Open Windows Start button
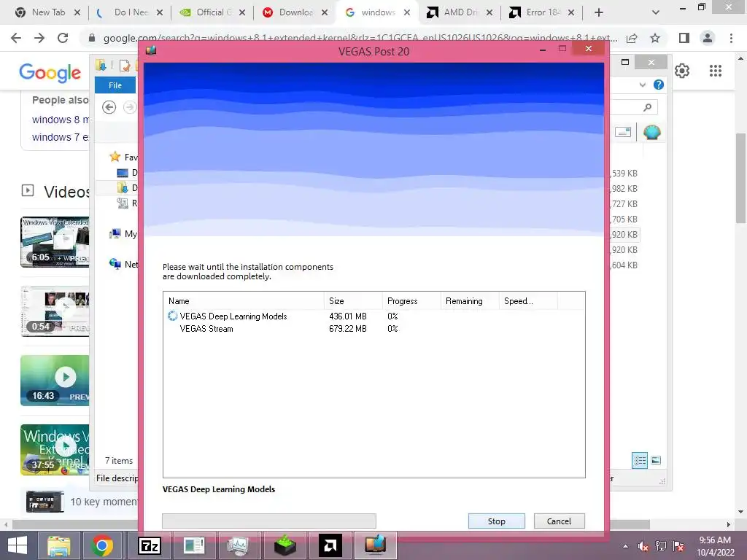 pos(18,545)
